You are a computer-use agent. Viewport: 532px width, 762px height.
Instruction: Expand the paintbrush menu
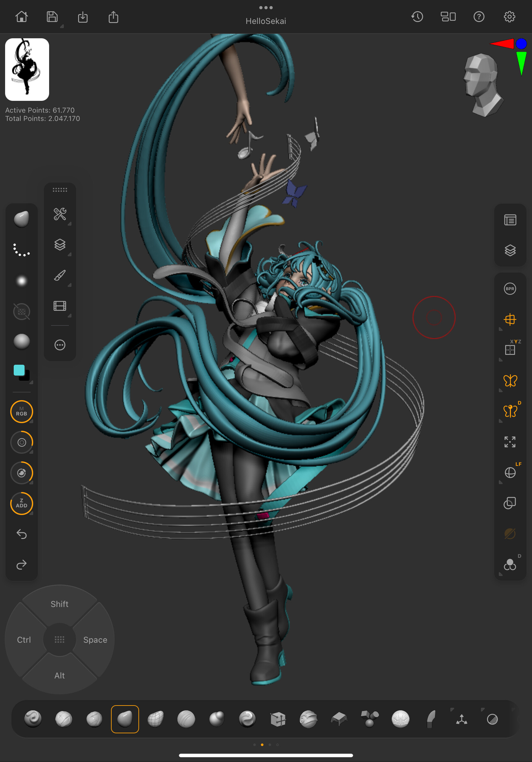[x=60, y=275]
